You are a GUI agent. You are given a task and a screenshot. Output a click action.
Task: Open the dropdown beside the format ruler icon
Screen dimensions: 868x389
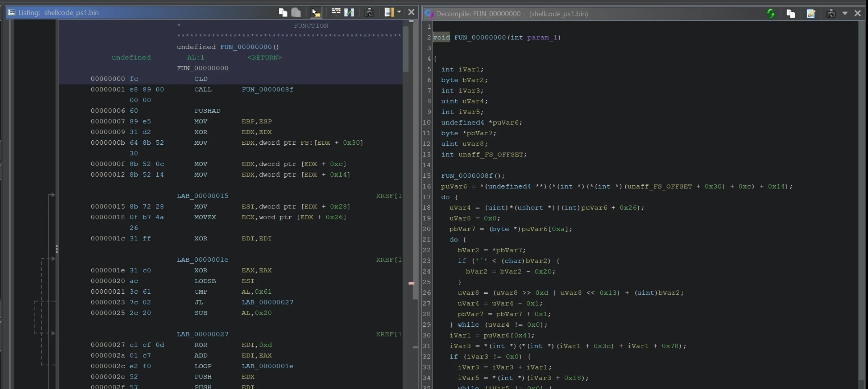tap(399, 12)
